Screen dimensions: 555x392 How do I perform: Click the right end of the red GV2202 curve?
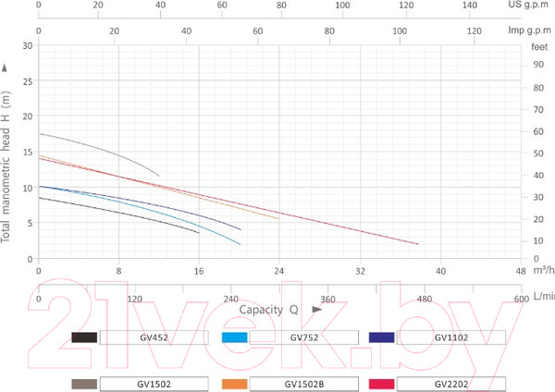pyautogui.click(x=418, y=244)
